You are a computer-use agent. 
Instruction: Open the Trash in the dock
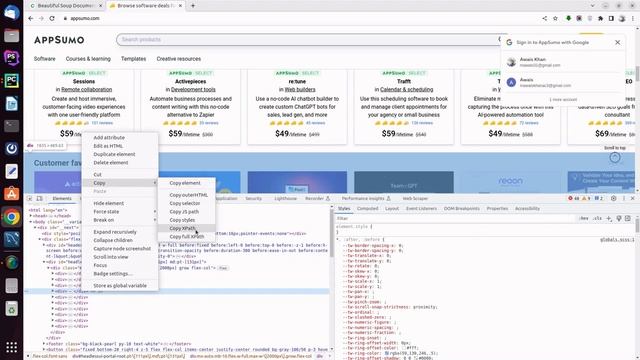coord(11,309)
